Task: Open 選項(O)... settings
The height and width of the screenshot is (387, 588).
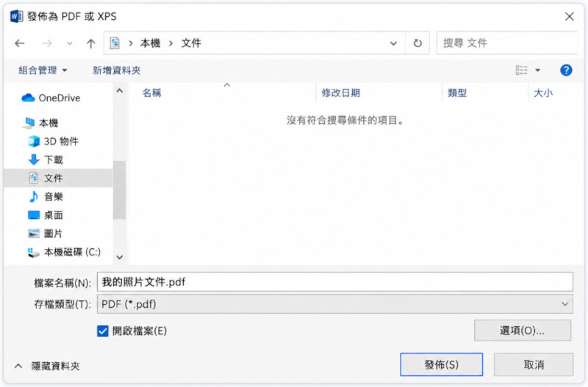Action: point(523,330)
